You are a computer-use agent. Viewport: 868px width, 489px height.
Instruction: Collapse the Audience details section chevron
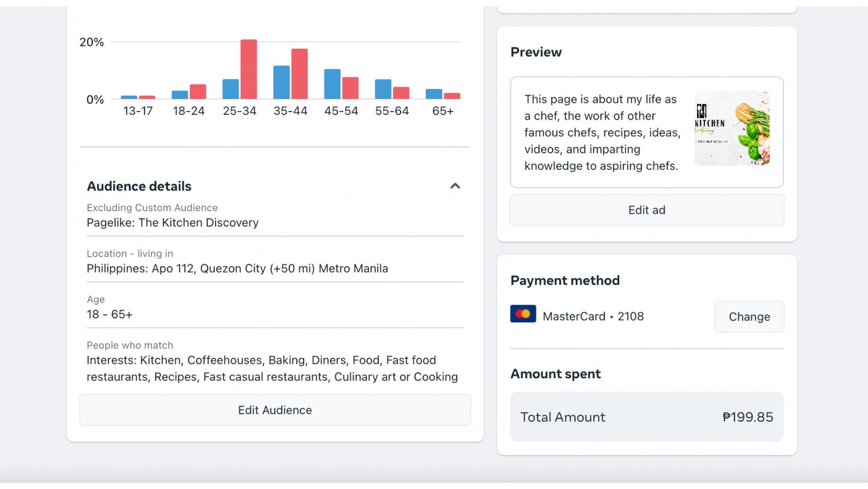tap(455, 186)
